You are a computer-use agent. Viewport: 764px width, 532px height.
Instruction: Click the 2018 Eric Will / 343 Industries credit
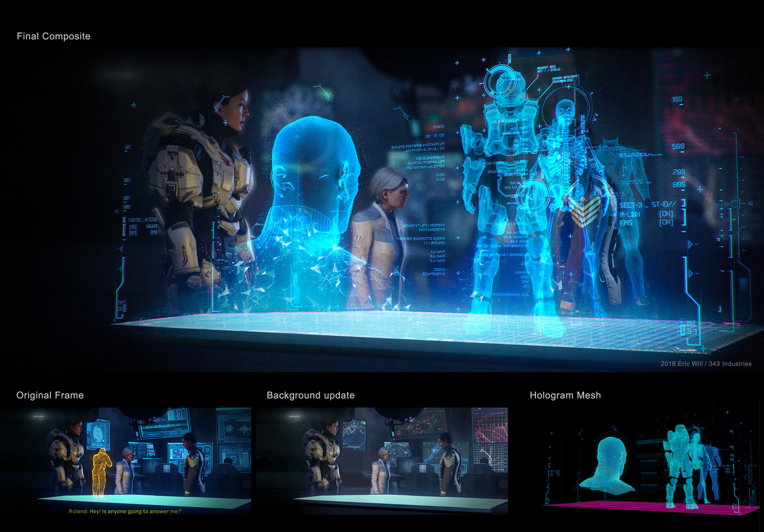click(706, 363)
